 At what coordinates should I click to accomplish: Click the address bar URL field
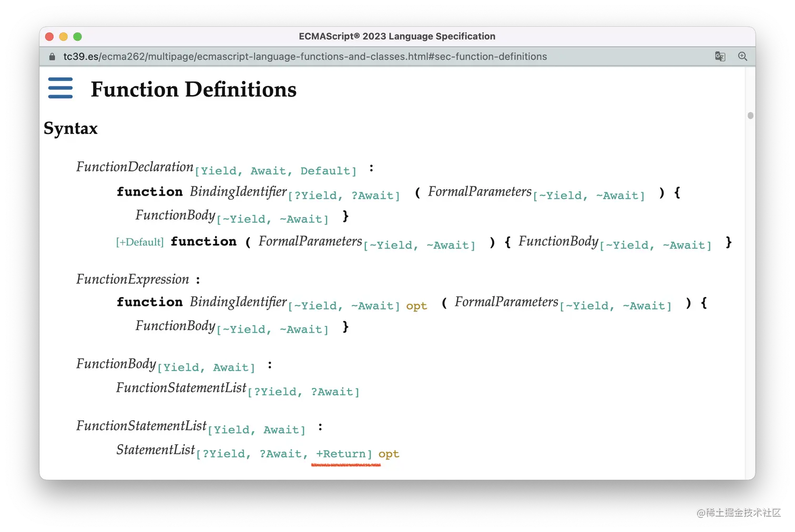pos(305,56)
